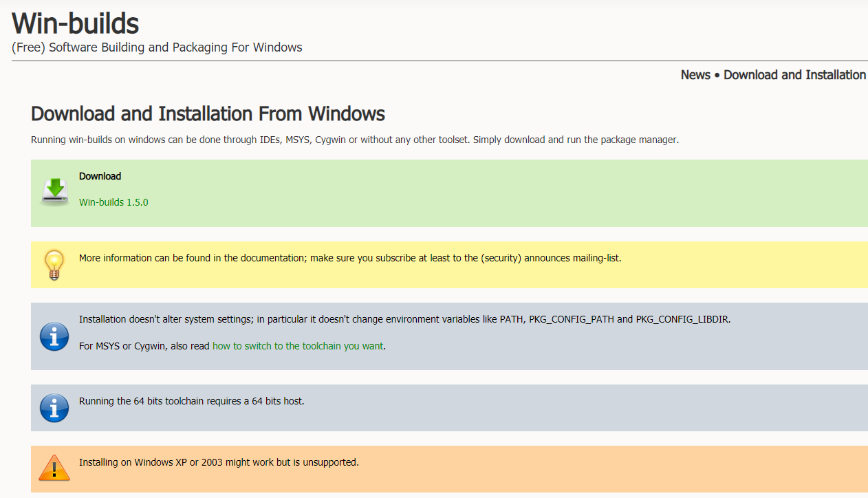
Task: Click the For MSYS or Cygwin text
Action: click(144, 346)
